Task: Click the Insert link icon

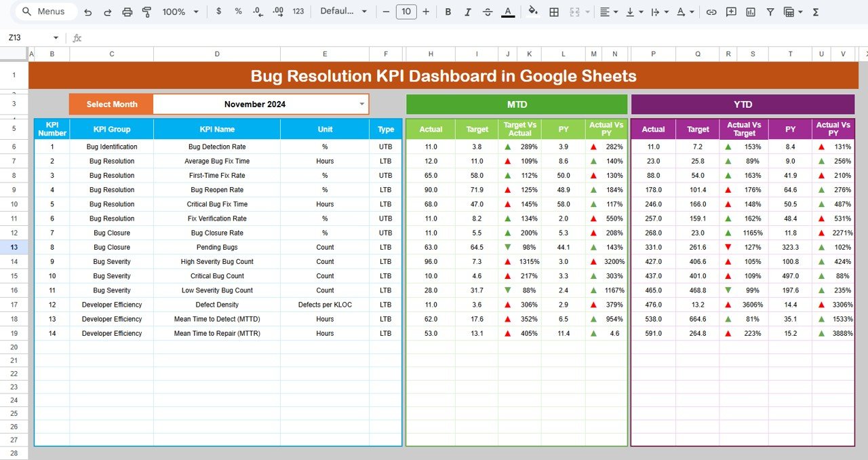Action: click(711, 12)
